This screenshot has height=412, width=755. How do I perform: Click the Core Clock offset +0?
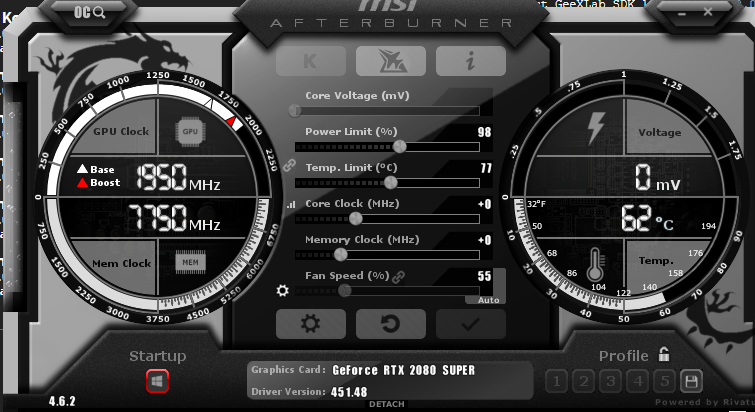point(484,204)
